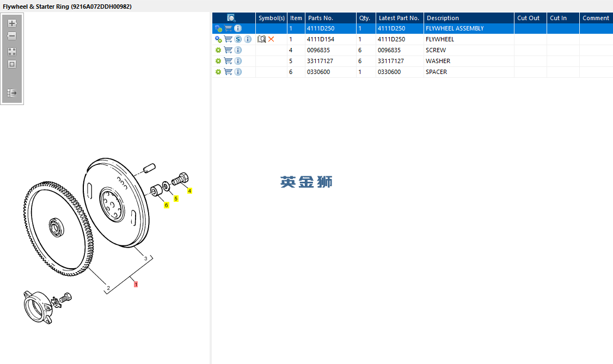Click green gear icon for SCREW row
The image size is (613, 364).
218,51
